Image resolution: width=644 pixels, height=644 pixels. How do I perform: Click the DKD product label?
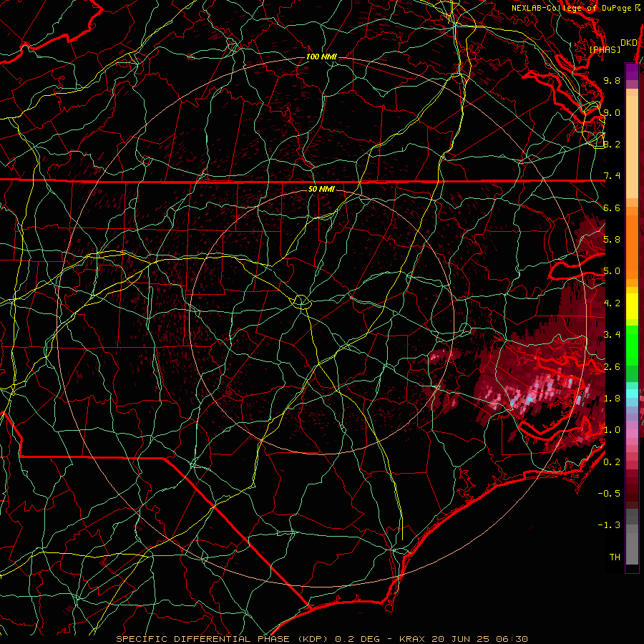629,43
